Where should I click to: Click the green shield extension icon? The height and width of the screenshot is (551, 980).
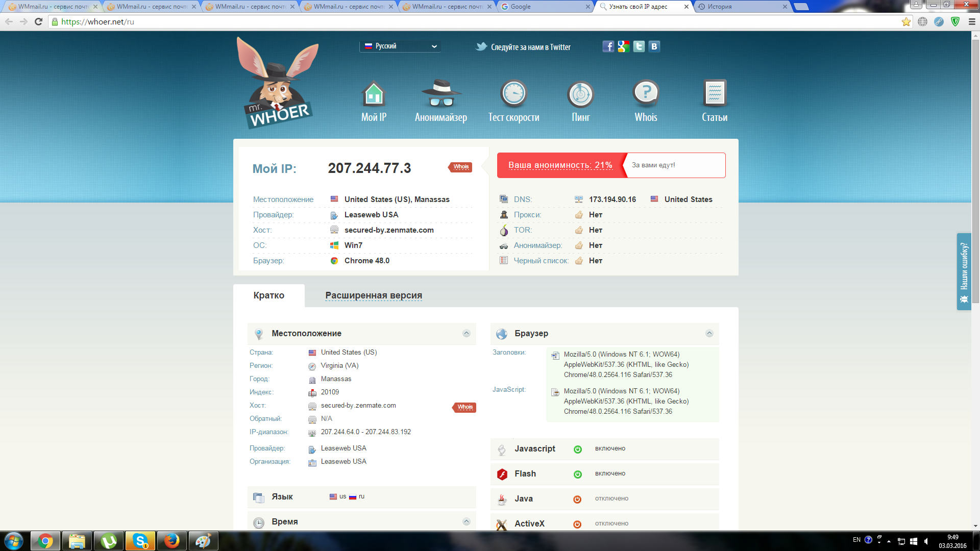[955, 21]
